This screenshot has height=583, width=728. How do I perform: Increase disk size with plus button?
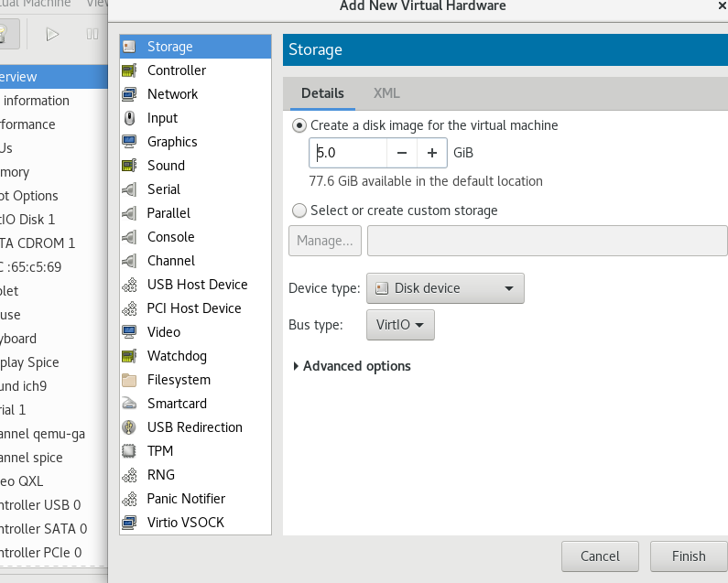pyautogui.click(x=432, y=153)
